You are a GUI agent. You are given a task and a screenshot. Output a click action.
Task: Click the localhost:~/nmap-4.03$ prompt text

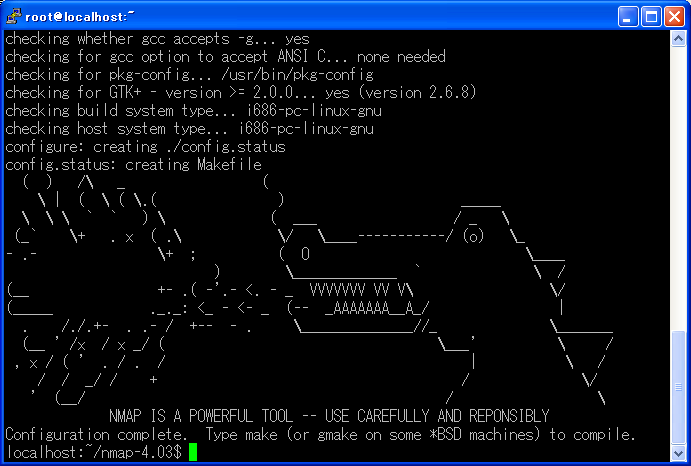(94, 452)
